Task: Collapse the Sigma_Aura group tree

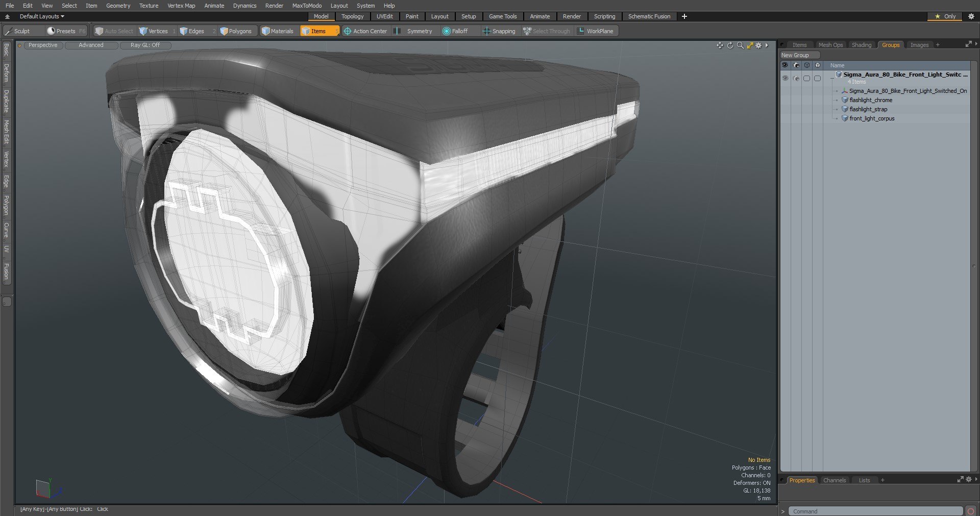Action: [832, 78]
